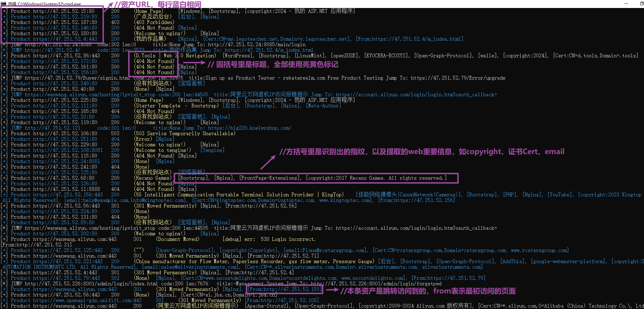Image resolution: width=644 pixels, height=309 pixels.
Task: Click the [email:sales@silverinstruments.com] text
Action: (191, 267)
